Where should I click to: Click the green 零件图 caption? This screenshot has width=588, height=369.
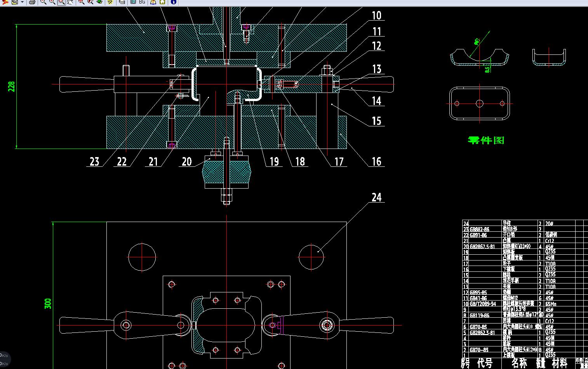pos(486,140)
